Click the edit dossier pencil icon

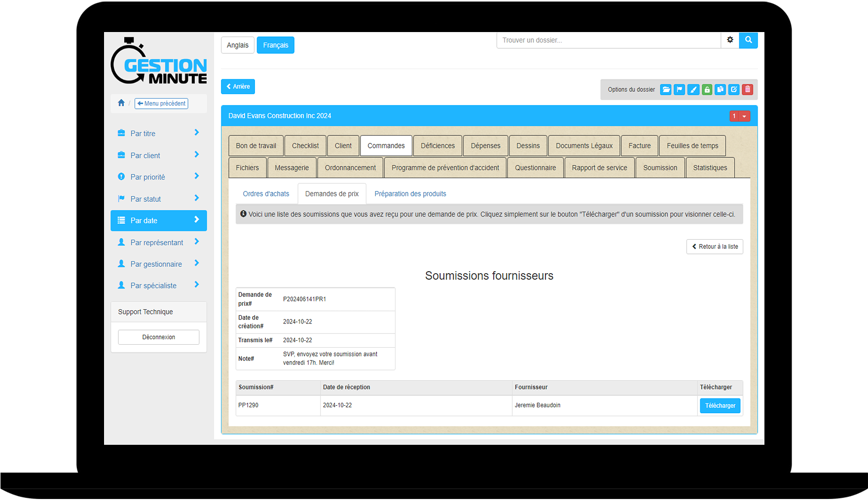pos(734,90)
